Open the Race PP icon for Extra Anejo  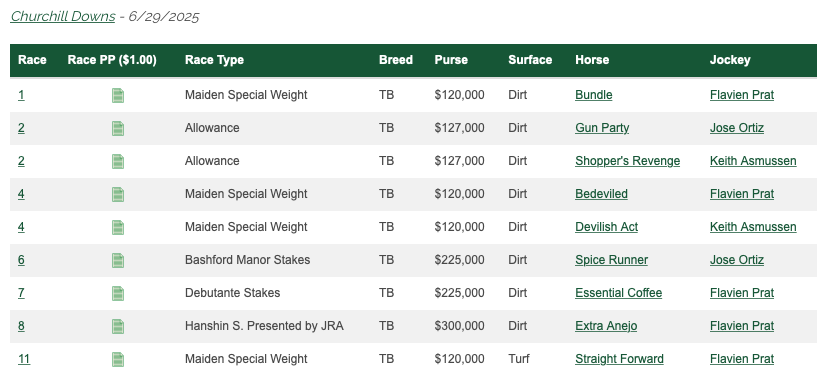tap(118, 326)
